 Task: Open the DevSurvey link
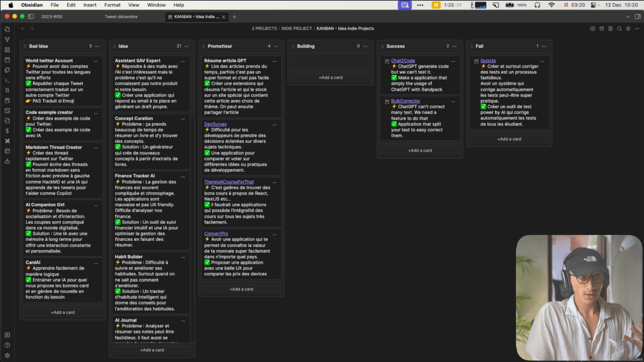215,124
